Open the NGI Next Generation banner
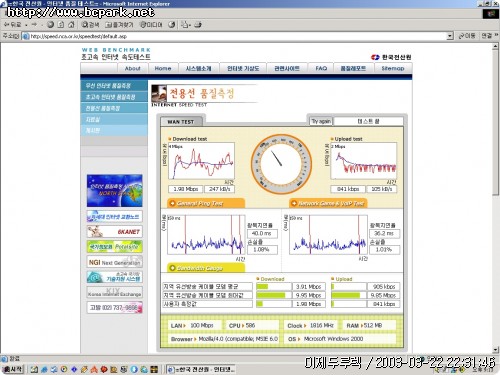This screenshot has width=500, height=375. (115, 262)
